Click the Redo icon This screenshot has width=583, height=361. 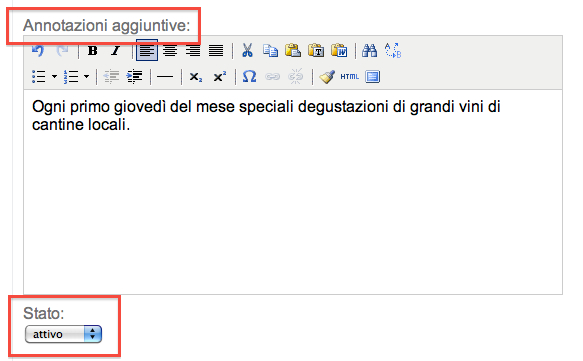tap(62, 50)
